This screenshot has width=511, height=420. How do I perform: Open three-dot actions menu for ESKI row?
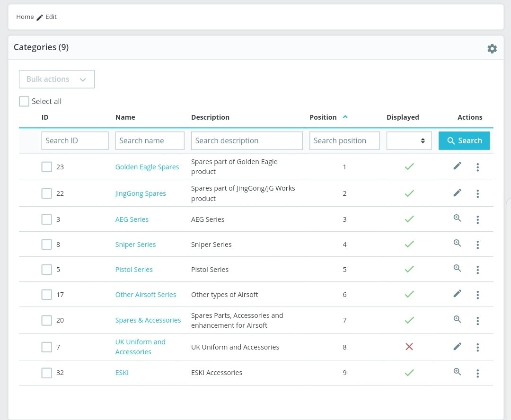478,374
